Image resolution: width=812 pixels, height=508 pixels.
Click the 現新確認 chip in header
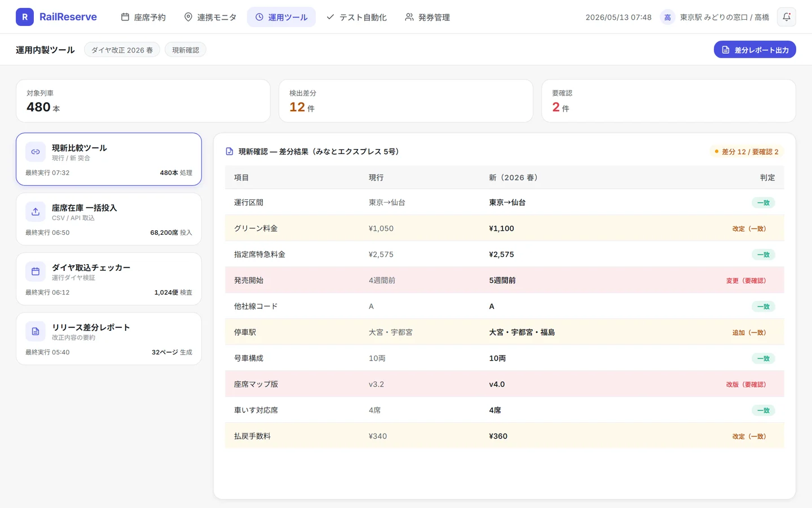[186, 50]
